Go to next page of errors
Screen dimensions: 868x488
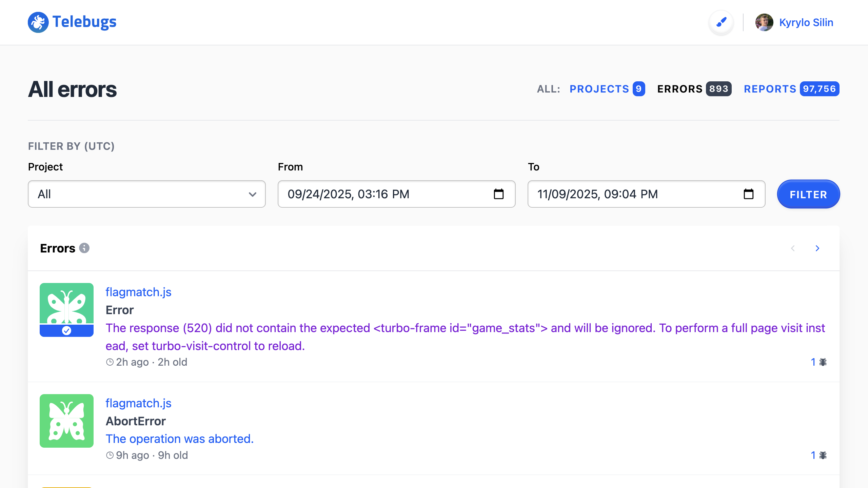(x=817, y=248)
